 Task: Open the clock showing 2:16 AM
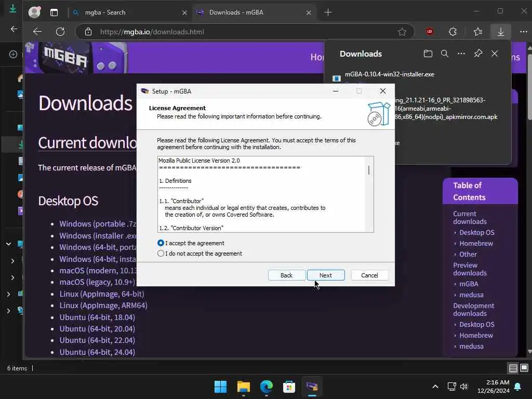tap(494, 387)
